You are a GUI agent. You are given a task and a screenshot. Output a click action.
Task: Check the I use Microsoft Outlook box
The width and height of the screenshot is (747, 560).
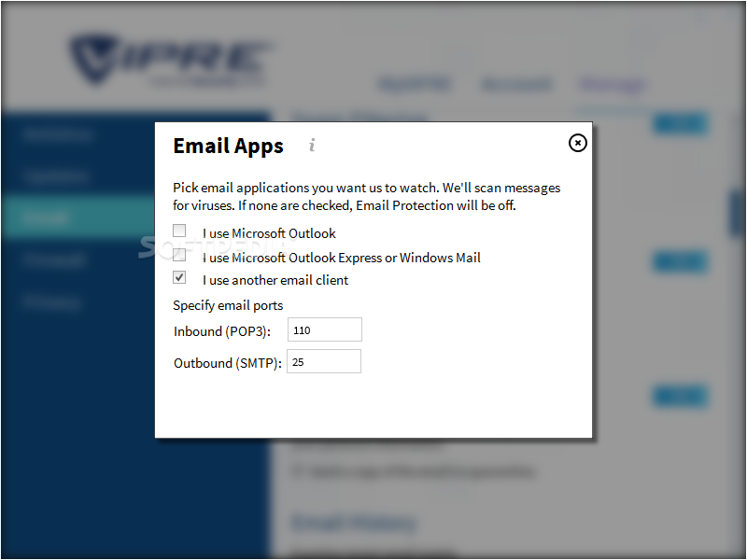[x=179, y=231]
